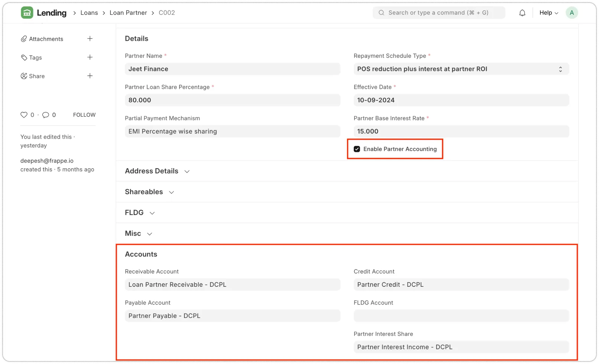Viewport: 599px width, 364px height.
Task: Click the Lending home icon
Action: 27,12
